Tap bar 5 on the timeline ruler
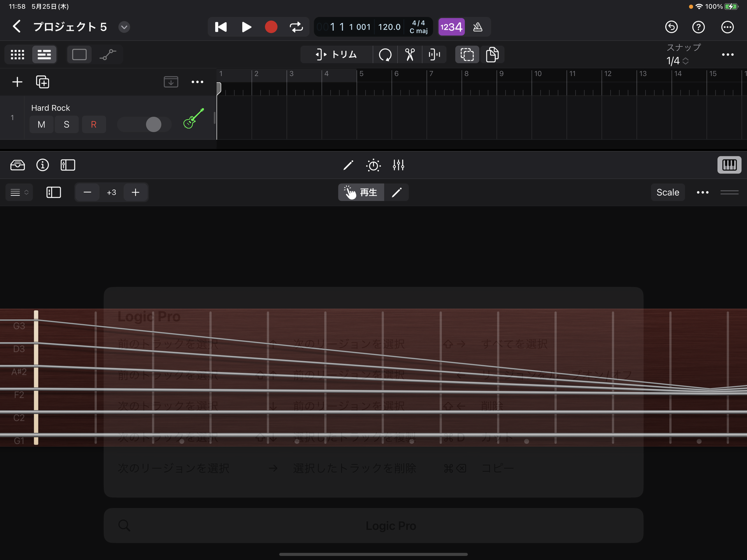Image resolution: width=747 pixels, height=560 pixels. coord(361,74)
